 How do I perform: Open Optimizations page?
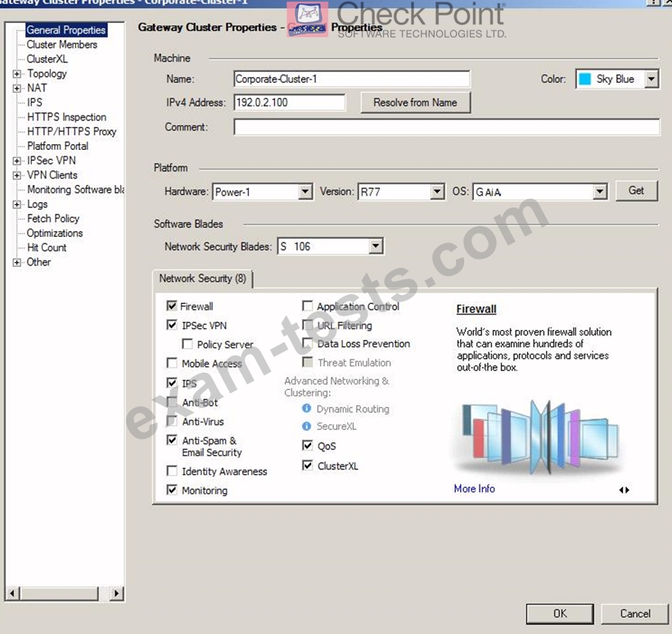coord(55,233)
